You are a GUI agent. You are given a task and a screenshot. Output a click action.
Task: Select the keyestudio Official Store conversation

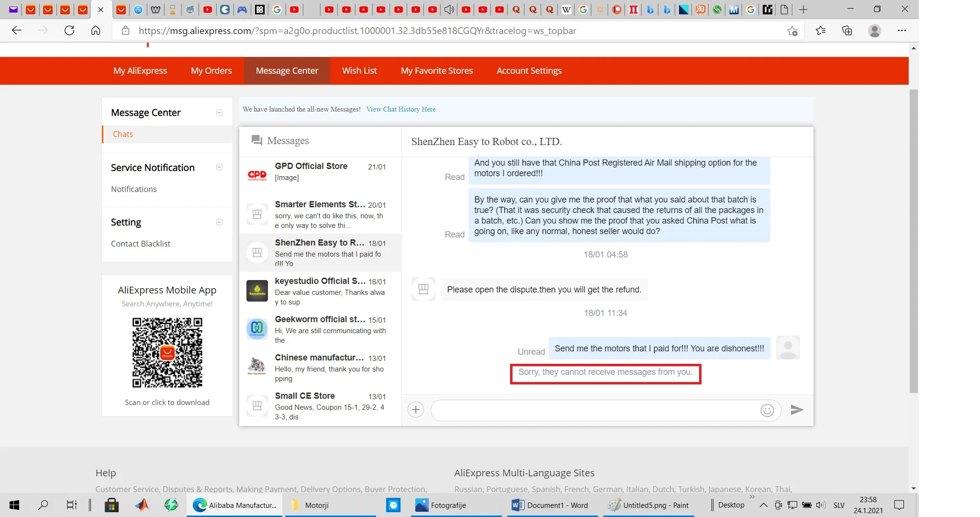point(320,291)
